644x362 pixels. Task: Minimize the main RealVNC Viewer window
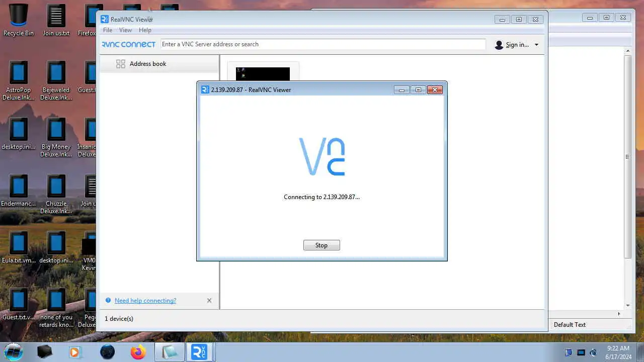point(502,20)
